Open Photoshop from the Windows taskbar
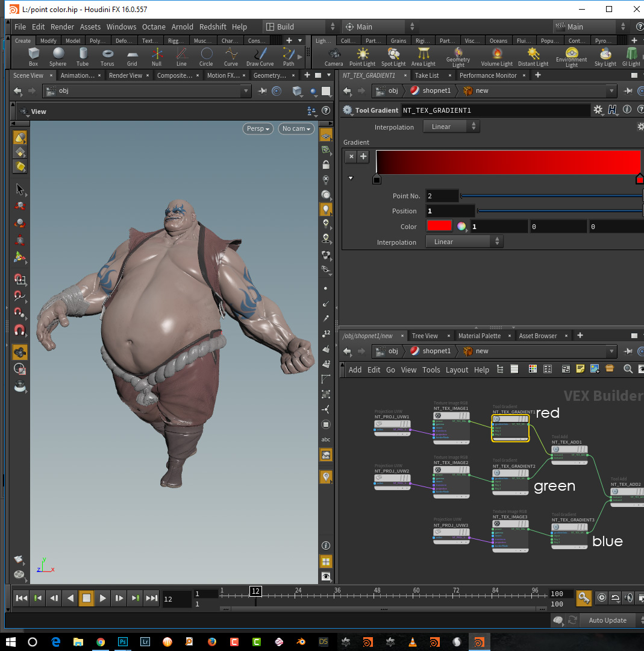The height and width of the screenshot is (651, 644). click(x=123, y=641)
